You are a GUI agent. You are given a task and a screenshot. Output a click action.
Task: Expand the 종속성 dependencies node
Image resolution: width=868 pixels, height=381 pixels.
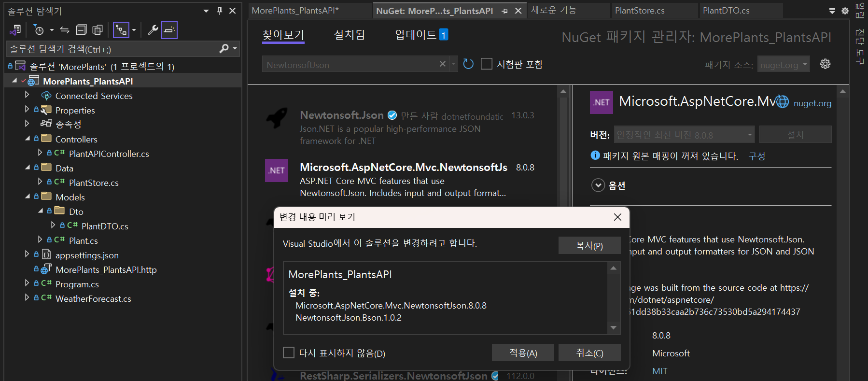click(x=27, y=124)
